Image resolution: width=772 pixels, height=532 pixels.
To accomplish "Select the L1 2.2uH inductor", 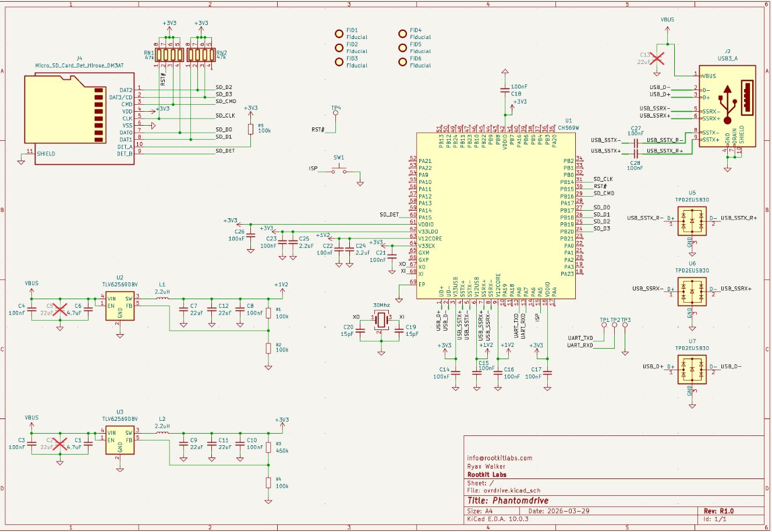I will 162,299.
